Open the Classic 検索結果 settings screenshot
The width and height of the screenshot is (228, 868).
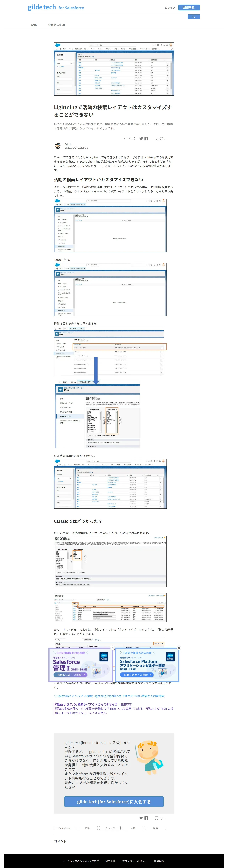click(110, 561)
